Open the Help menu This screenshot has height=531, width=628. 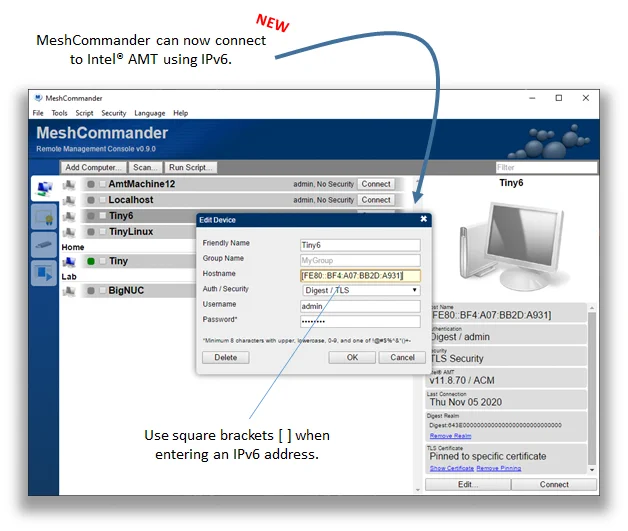pyautogui.click(x=181, y=113)
